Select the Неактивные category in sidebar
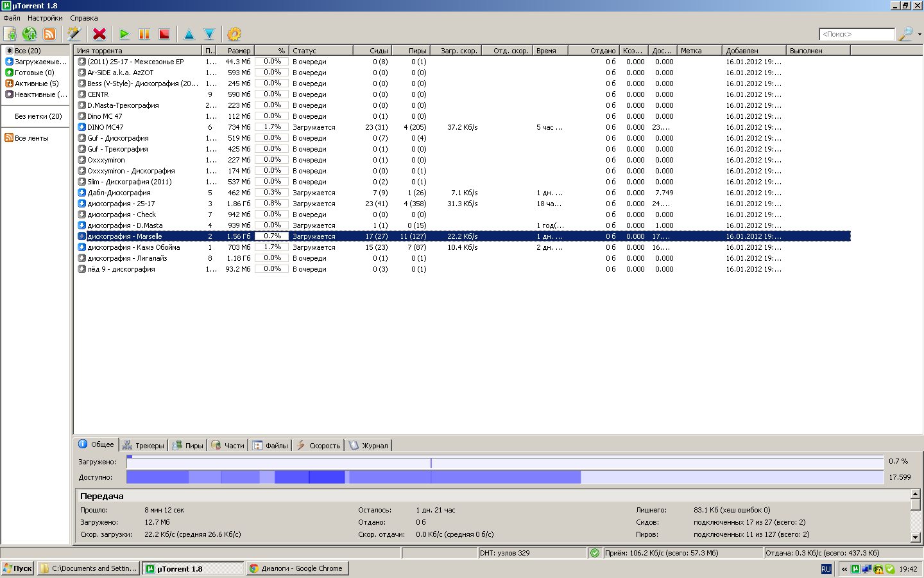Screen dimensions: 924x578 [x=36, y=94]
